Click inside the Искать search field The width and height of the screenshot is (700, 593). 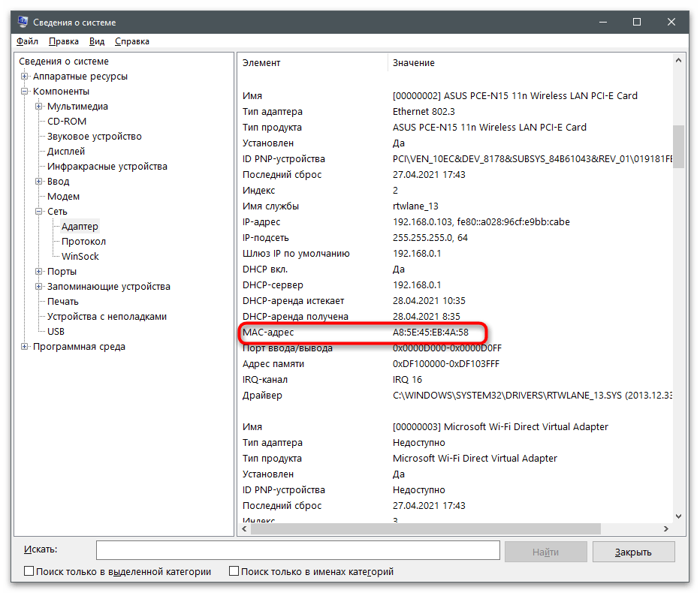[x=297, y=551]
